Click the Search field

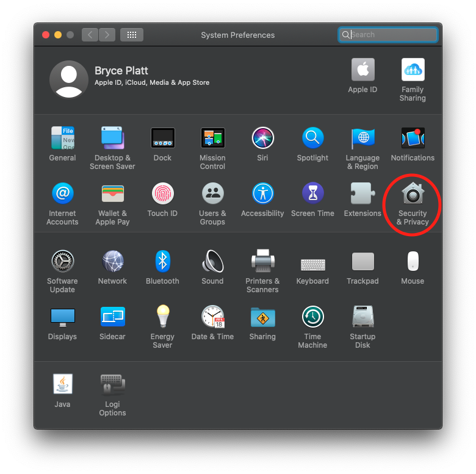(388, 35)
